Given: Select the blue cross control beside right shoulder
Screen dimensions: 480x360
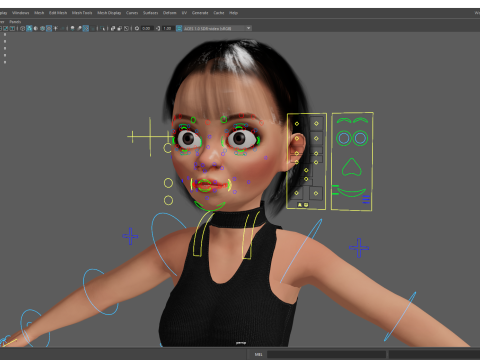Looking at the screenshot, I should tap(130, 236).
